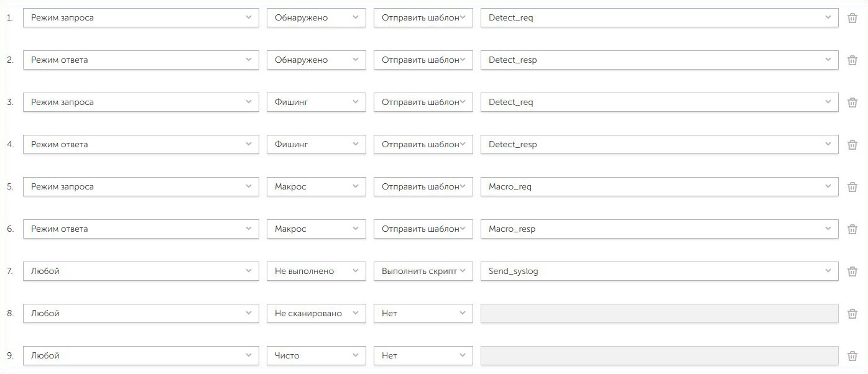Expand the 'Фишинг' dropdown in rule 4
868x374 pixels.
[x=316, y=145]
